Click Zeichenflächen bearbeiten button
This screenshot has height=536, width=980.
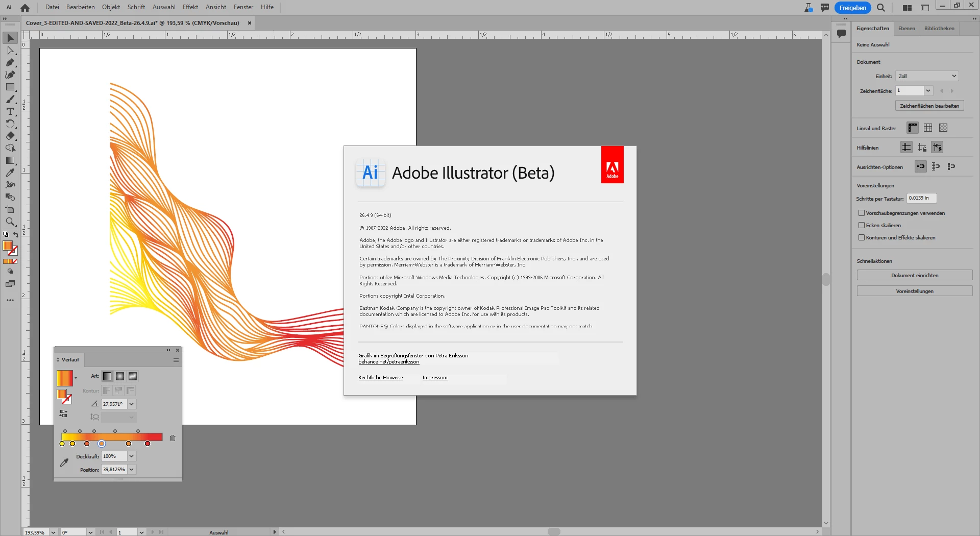[x=929, y=106]
